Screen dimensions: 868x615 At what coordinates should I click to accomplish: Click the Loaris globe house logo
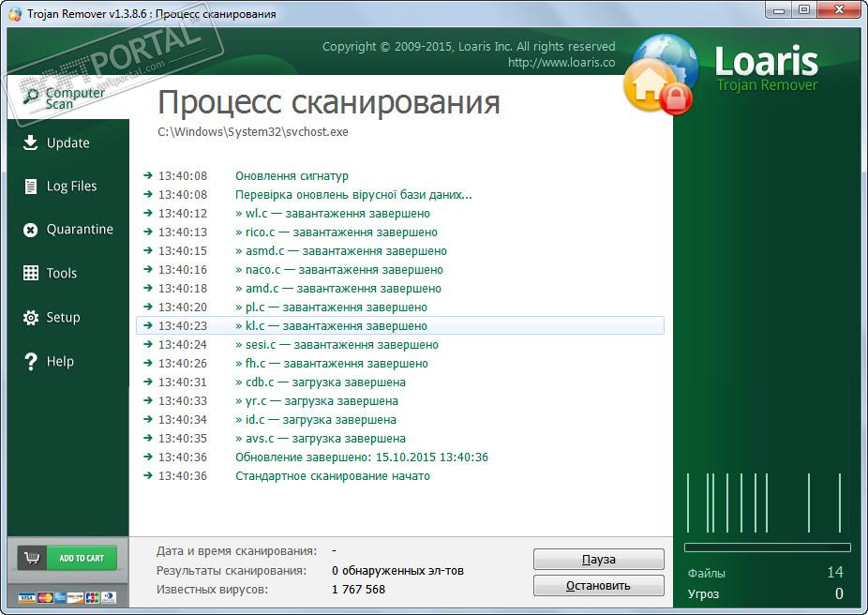point(660,75)
